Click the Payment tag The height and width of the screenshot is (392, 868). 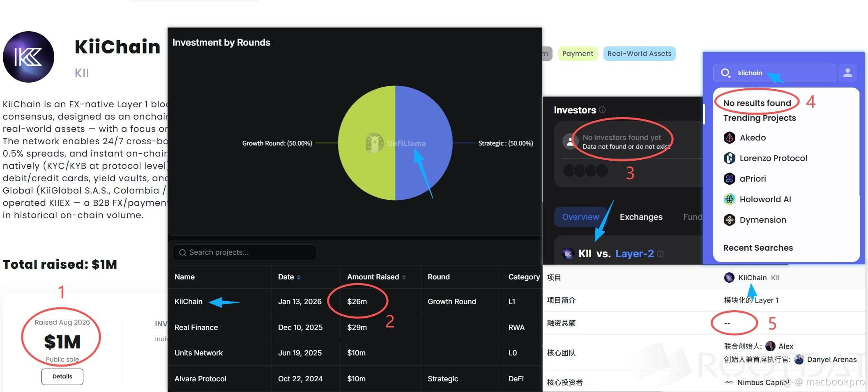578,53
